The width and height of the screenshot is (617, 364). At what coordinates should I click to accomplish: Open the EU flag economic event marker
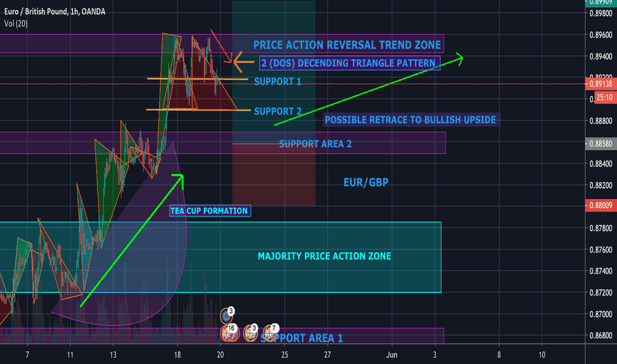coord(226,316)
